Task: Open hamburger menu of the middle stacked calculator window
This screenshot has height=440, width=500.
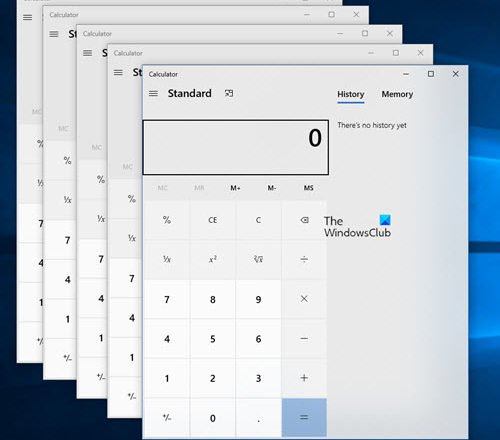Action: 87,53
